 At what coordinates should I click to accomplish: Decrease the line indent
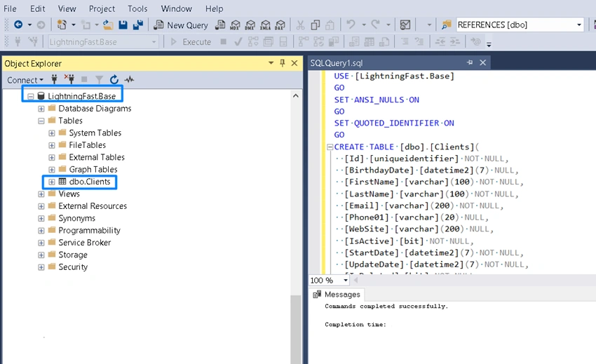[x=440, y=41]
